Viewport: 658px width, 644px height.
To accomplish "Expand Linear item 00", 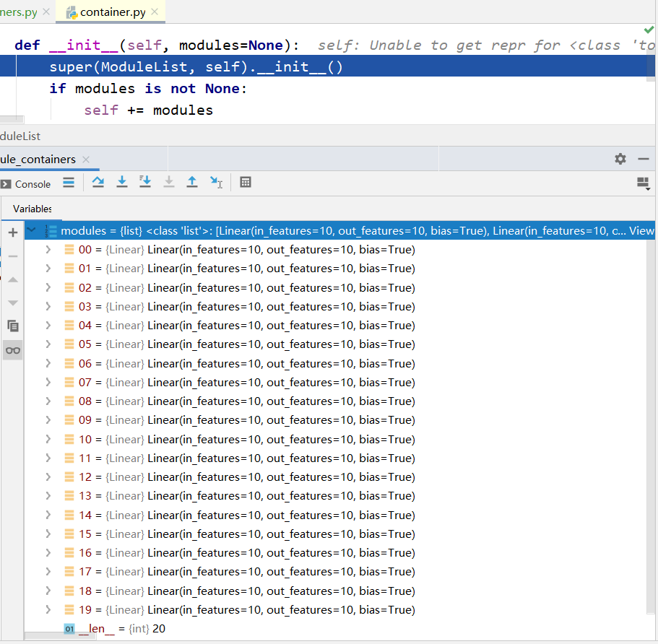I will click(x=48, y=250).
